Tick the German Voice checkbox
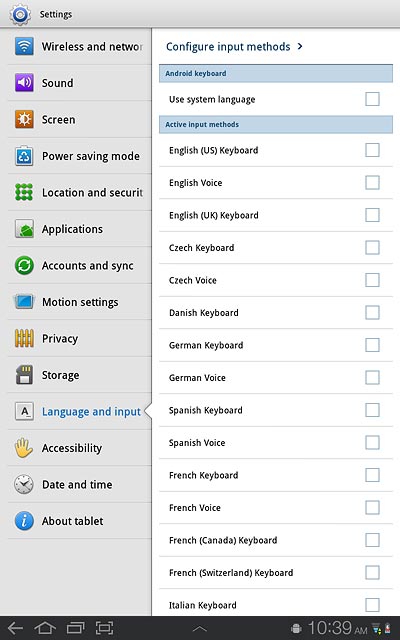This screenshot has width=400, height=640. click(372, 378)
